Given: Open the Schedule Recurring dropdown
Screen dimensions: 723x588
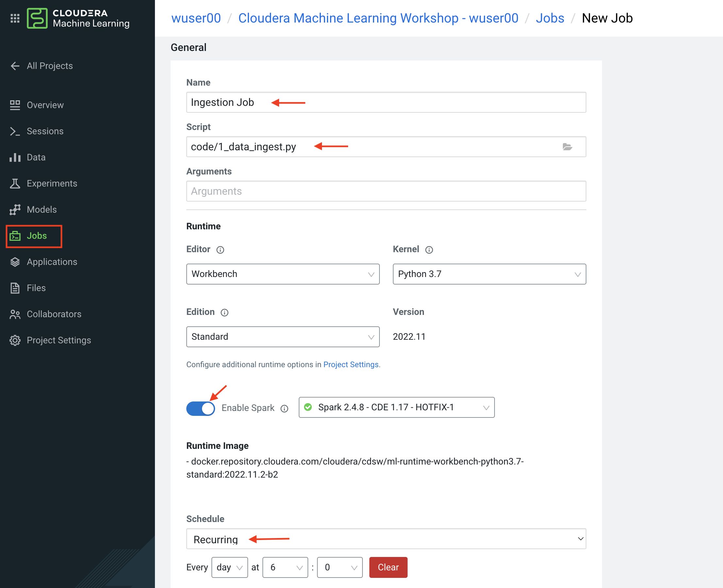Looking at the screenshot, I should (386, 539).
